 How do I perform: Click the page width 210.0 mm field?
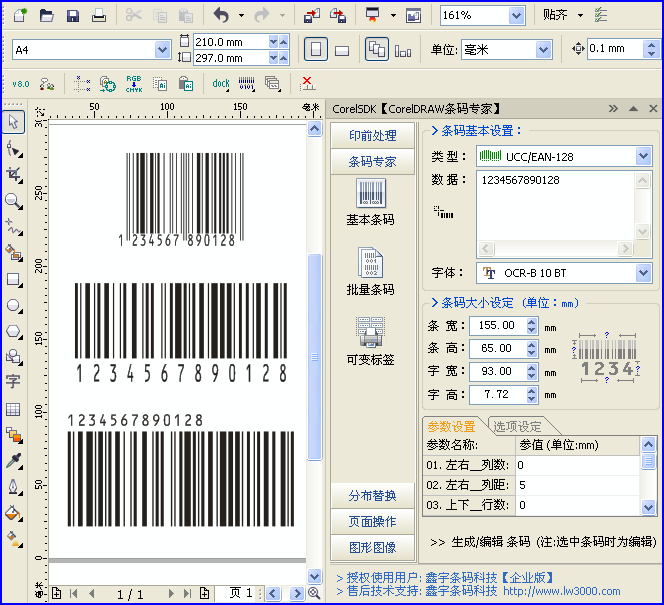[x=231, y=42]
